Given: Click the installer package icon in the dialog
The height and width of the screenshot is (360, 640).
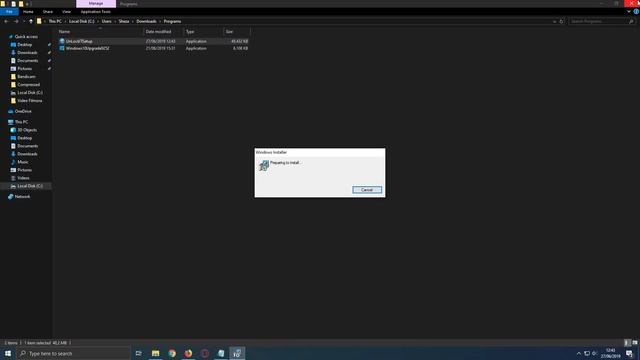Looking at the screenshot, I should [264, 165].
